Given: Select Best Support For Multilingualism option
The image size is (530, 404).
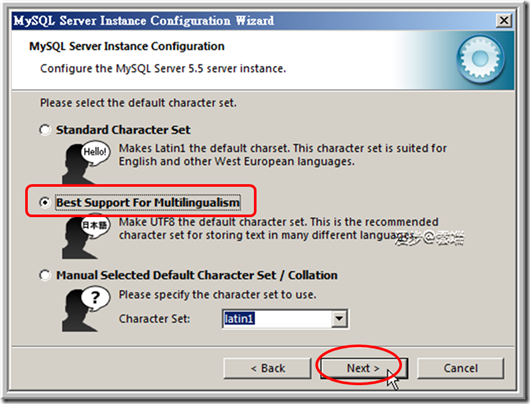Looking at the screenshot, I should point(45,202).
